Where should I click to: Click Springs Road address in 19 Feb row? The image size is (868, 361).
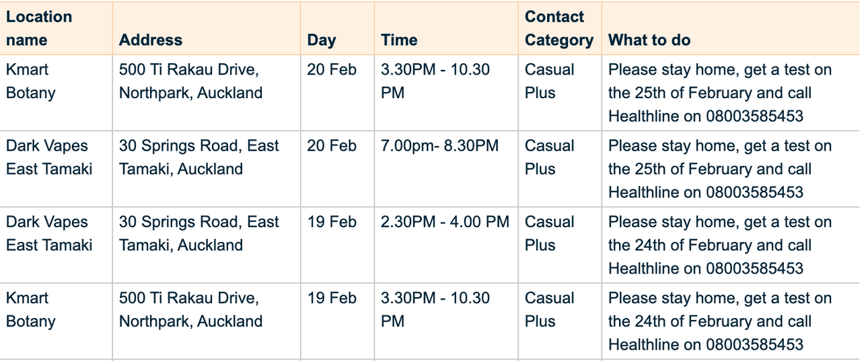pos(198,233)
